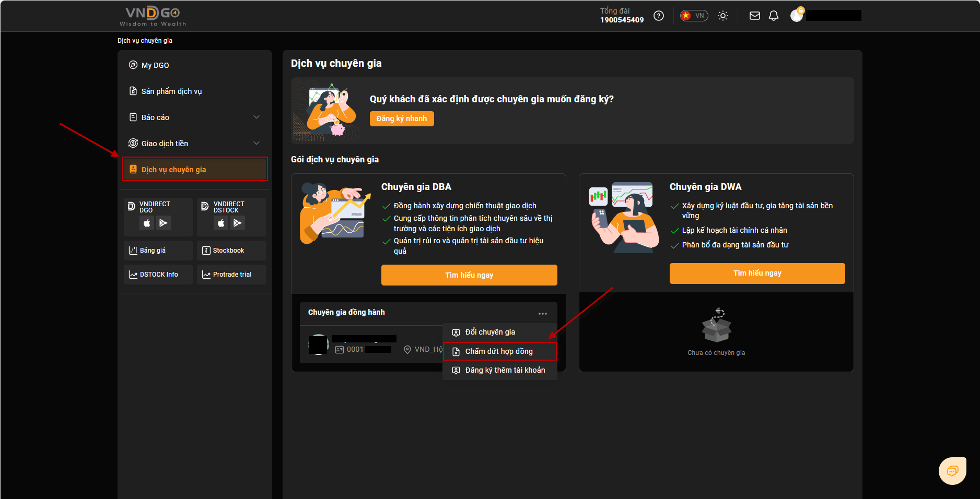
Task: Open VNDIRECT DGO Apple store icon
Action: (x=147, y=223)
